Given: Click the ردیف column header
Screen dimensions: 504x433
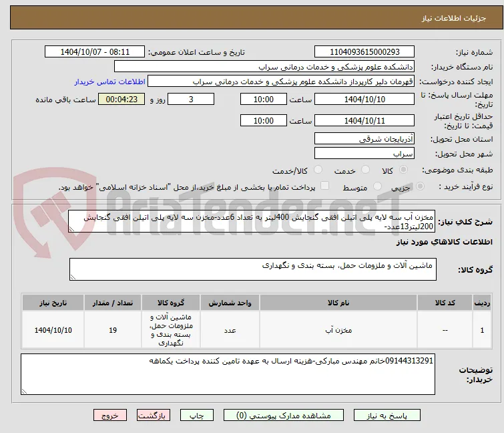Looking at the screenshot, I should [x=482, y=303].
